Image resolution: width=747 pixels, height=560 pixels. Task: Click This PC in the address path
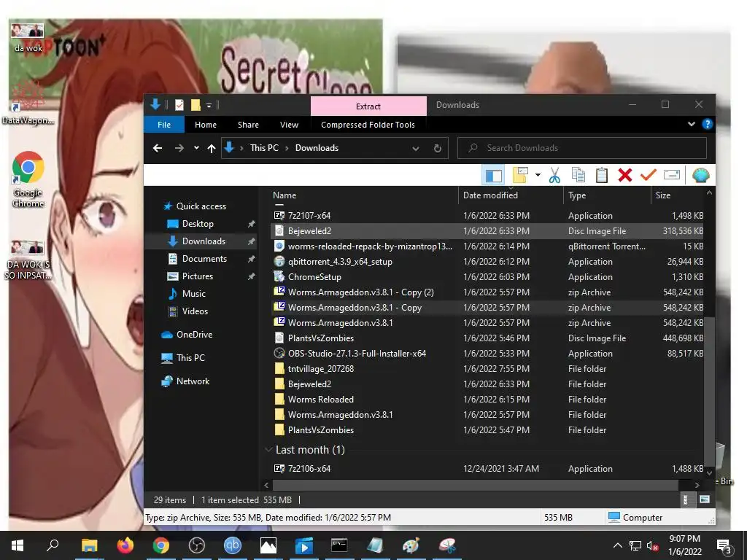point(264,148)
